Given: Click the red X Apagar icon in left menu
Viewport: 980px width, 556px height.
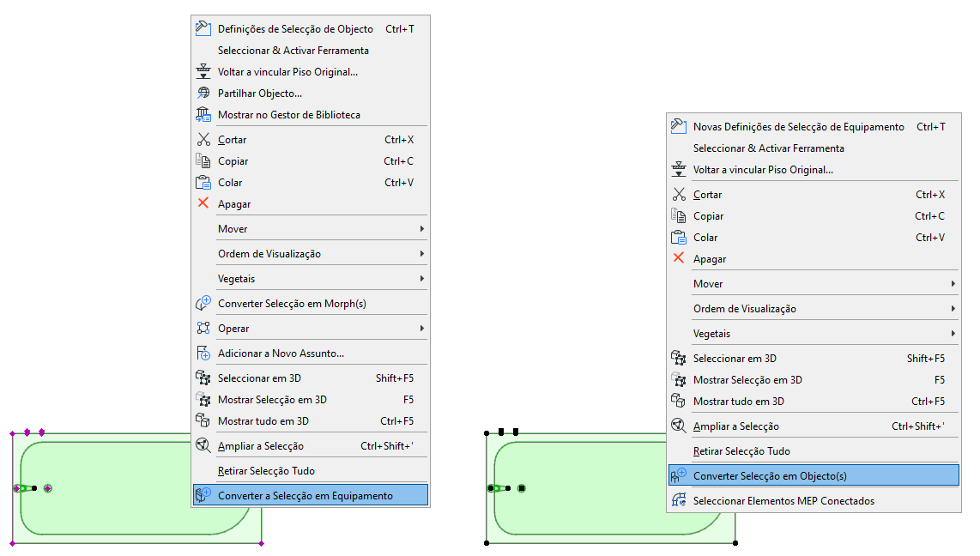Looking at the screenshot, I should pos(203,203).
